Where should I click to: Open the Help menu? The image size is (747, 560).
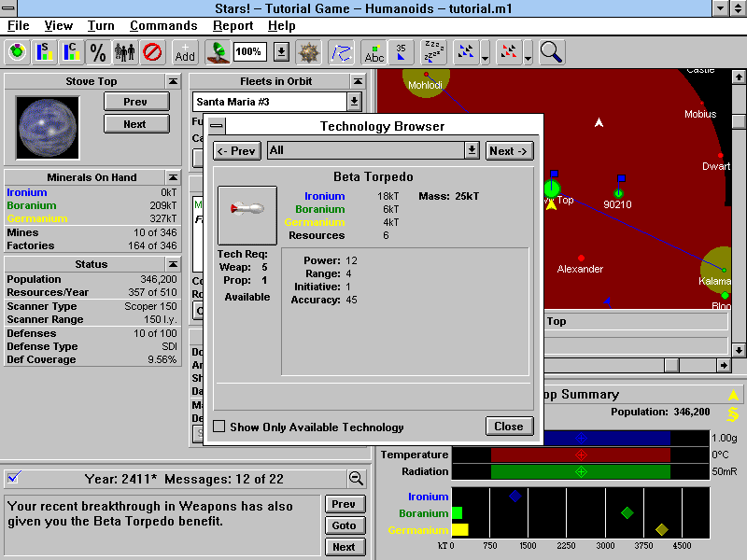tap(282, 26)
